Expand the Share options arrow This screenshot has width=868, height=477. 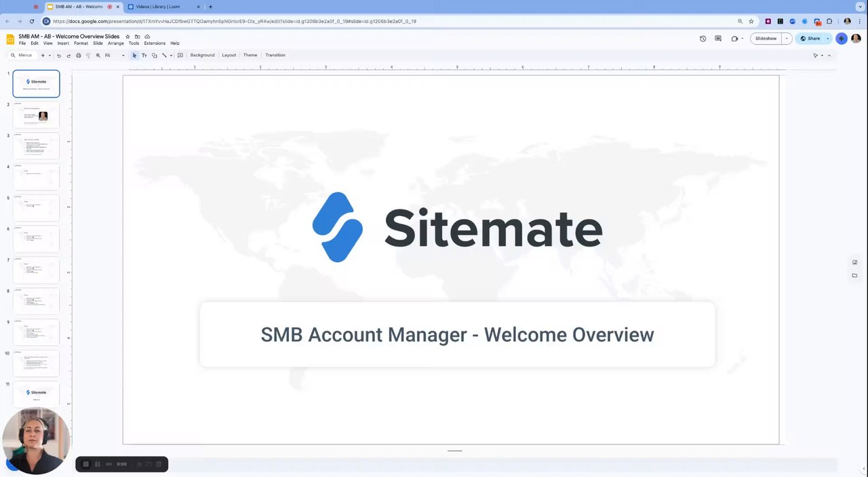(828, 39)
